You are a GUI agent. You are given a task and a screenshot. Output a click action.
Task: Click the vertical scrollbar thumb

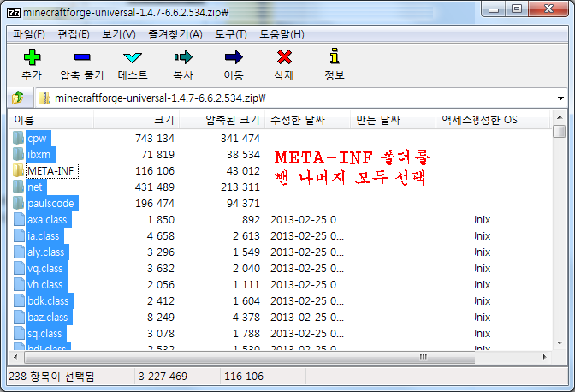point(560,131)
